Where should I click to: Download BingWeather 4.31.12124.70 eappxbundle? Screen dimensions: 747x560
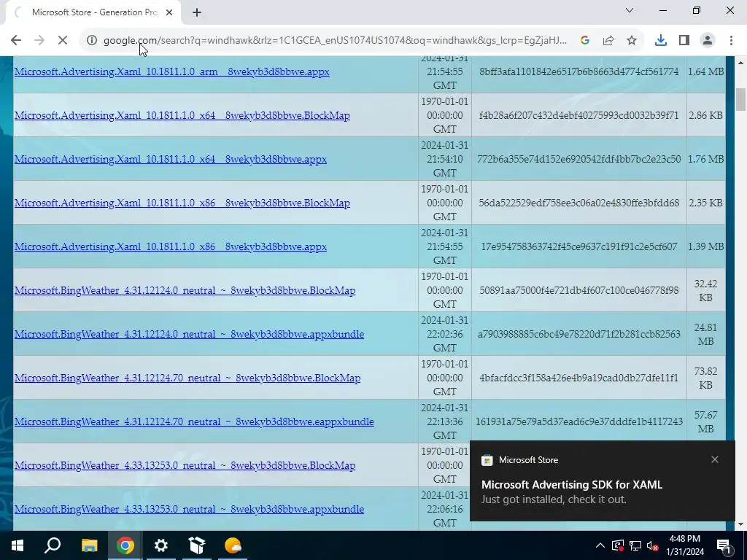tap(194, 422)
